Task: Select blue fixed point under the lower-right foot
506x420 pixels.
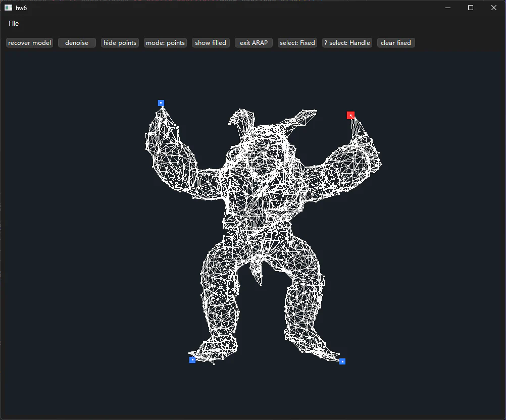Action: click(x=342, y=361)
